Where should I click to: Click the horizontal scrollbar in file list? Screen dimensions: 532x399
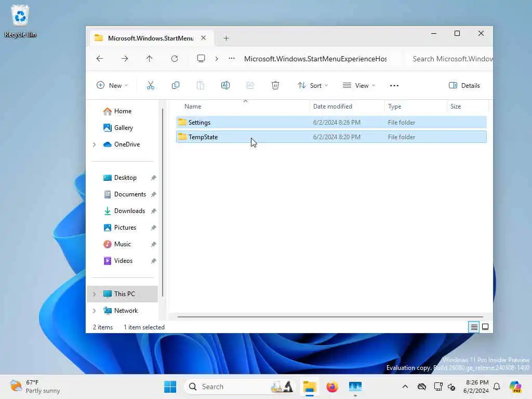(330, 316)
